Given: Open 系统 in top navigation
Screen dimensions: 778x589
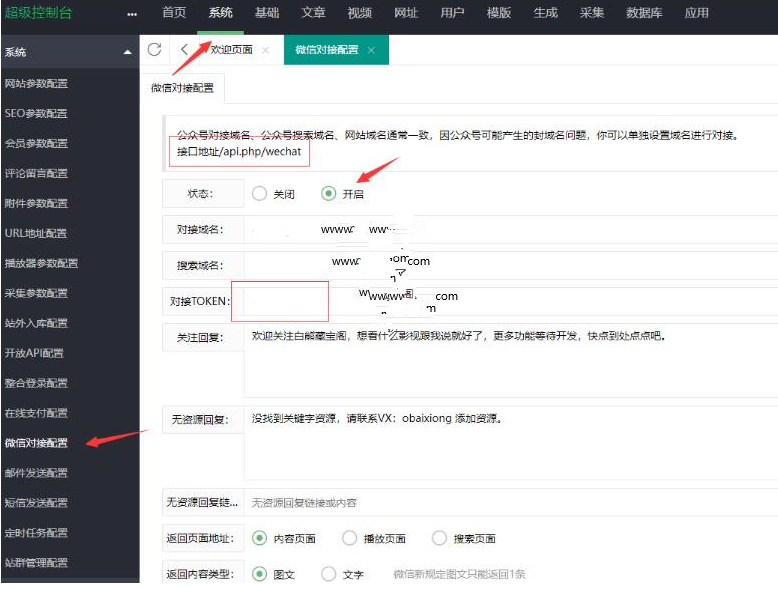Looking at the screenshot, I should (x=220, y=13).
